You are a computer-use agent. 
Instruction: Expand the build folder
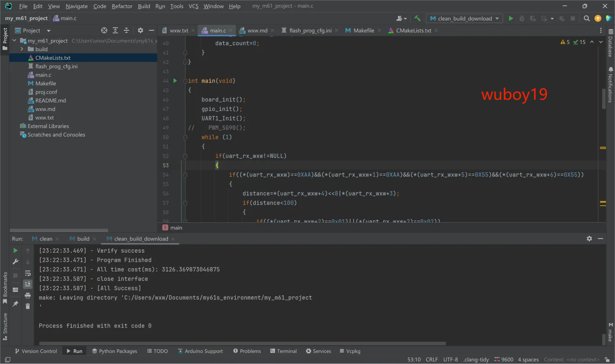[22, 49]
